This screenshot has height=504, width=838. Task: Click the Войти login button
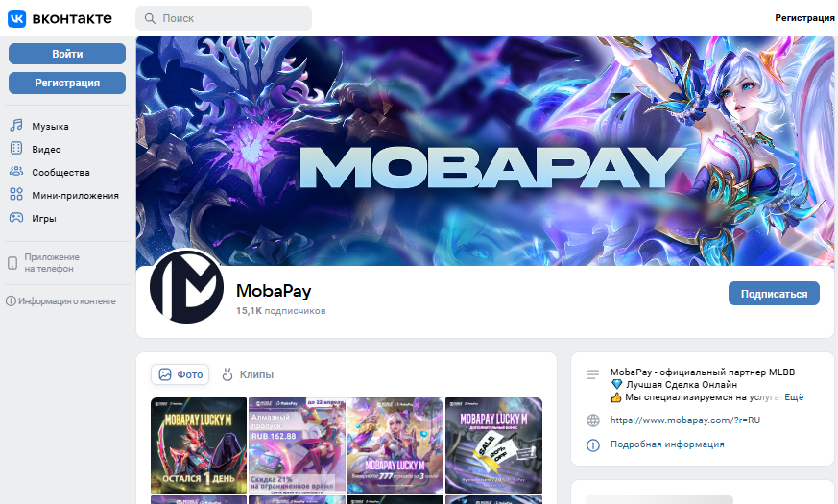click(x=67, y=54)
